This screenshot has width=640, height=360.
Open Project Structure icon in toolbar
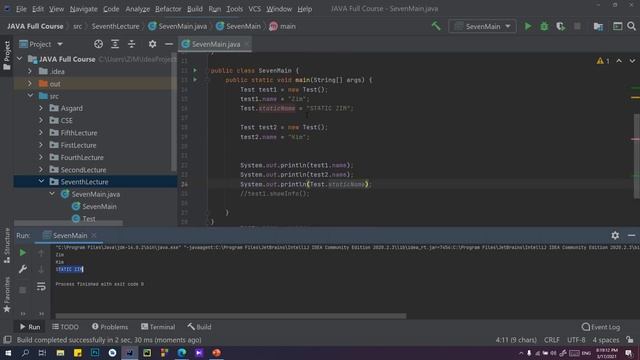(x=598, y=26)
